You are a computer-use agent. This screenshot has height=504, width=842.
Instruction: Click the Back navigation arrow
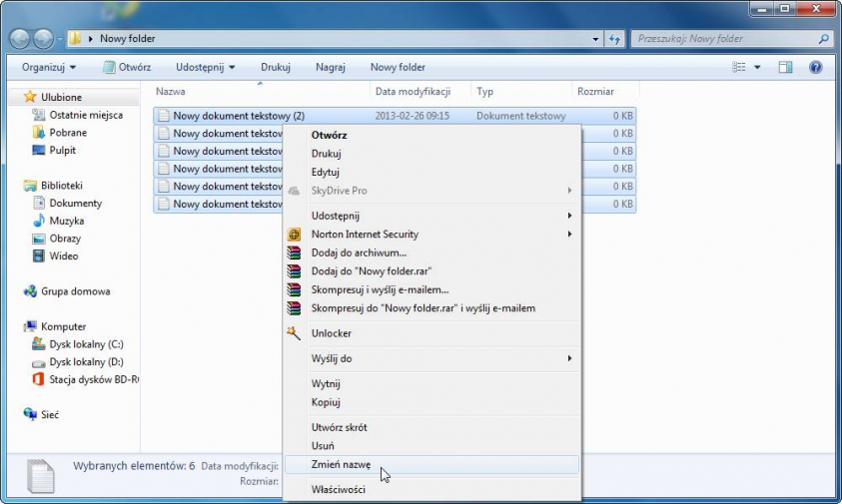20,39
